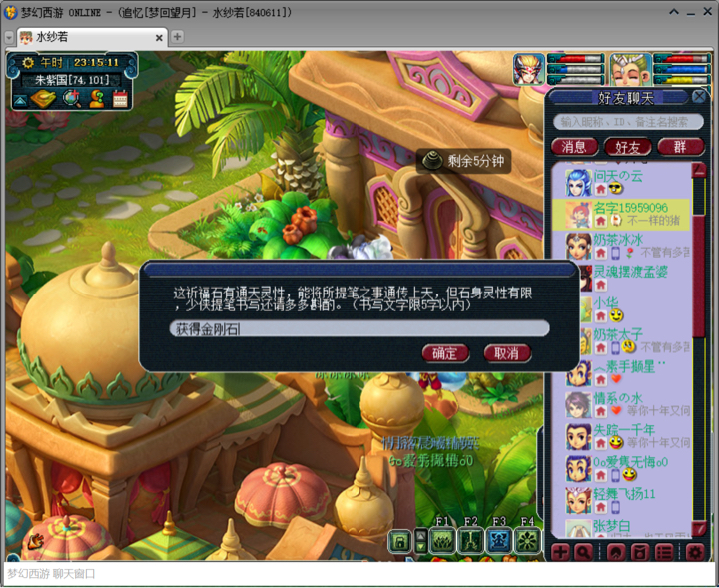Image resolution: width=719 pixels, height=588 pixels.
Task: Open a new tab with plus button
Action: (x=177, y=37)
